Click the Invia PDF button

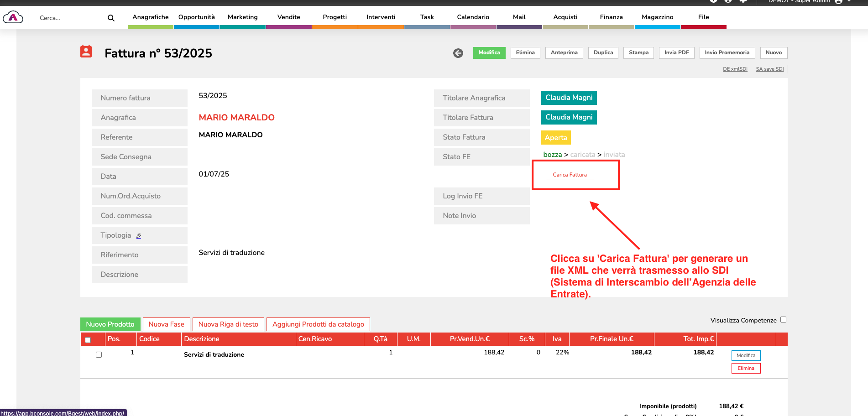(676, 53)
